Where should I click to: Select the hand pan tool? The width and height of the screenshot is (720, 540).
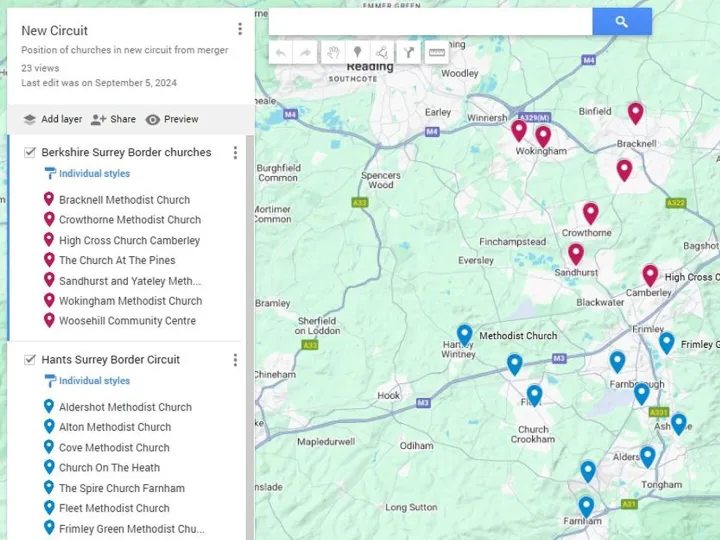(x=332, y=53)
